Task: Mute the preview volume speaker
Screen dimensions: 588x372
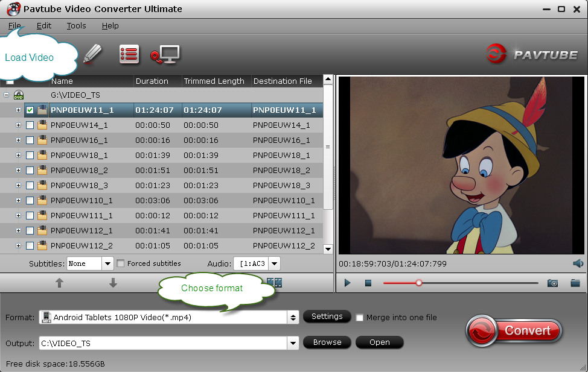Action: coord(578,263)
